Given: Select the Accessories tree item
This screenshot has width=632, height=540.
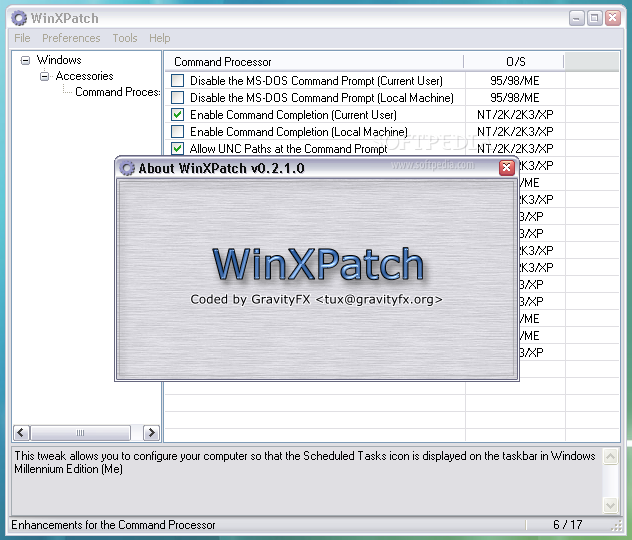Looking at the screenshot, I should coord(85,76).
